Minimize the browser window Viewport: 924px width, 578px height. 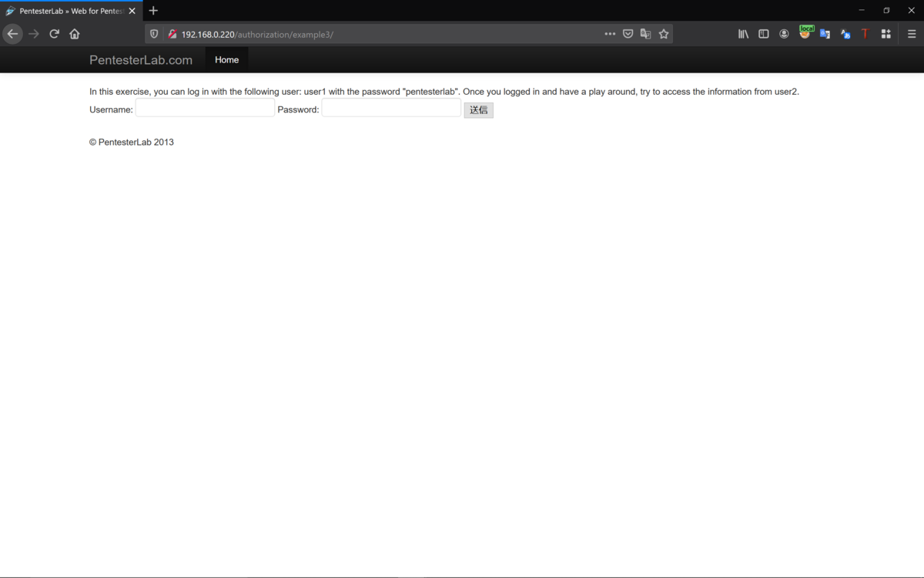(x=862, y=11)
